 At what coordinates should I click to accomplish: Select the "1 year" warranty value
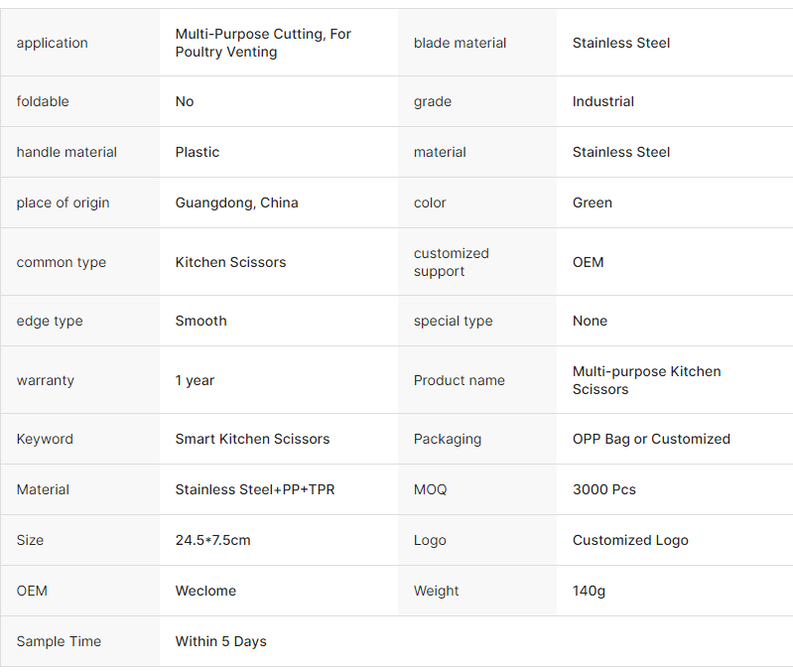[x=195, y=380]
